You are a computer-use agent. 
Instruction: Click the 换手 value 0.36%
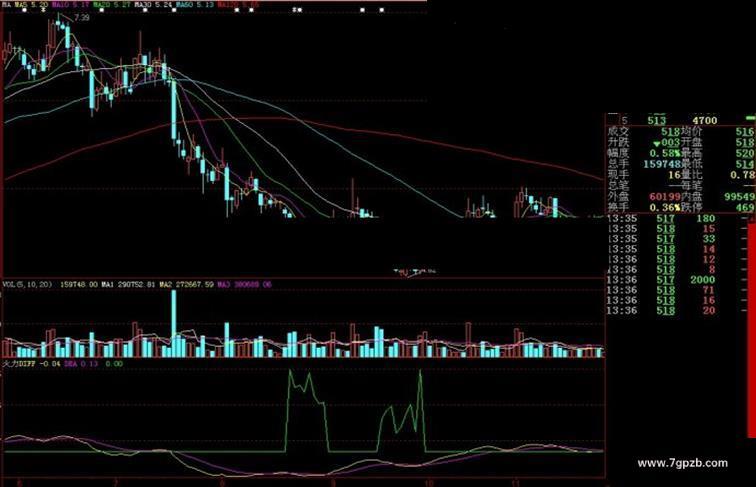click(x=665, y=207)
